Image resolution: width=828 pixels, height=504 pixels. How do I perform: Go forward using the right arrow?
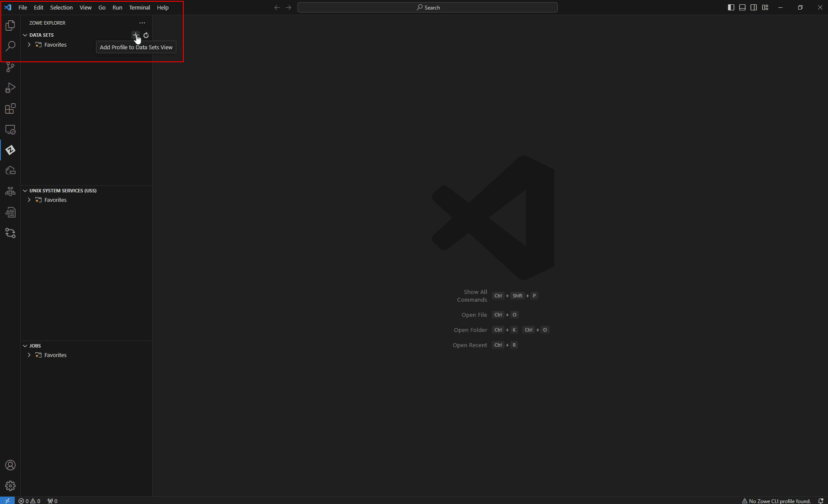(288, 7)
